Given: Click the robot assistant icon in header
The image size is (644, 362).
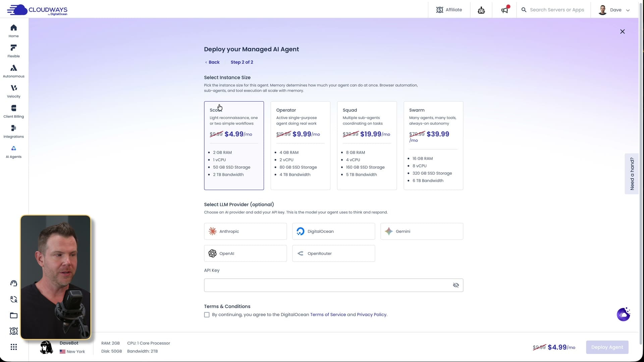Looking at the screenshot, I should (x=481, y=10).
